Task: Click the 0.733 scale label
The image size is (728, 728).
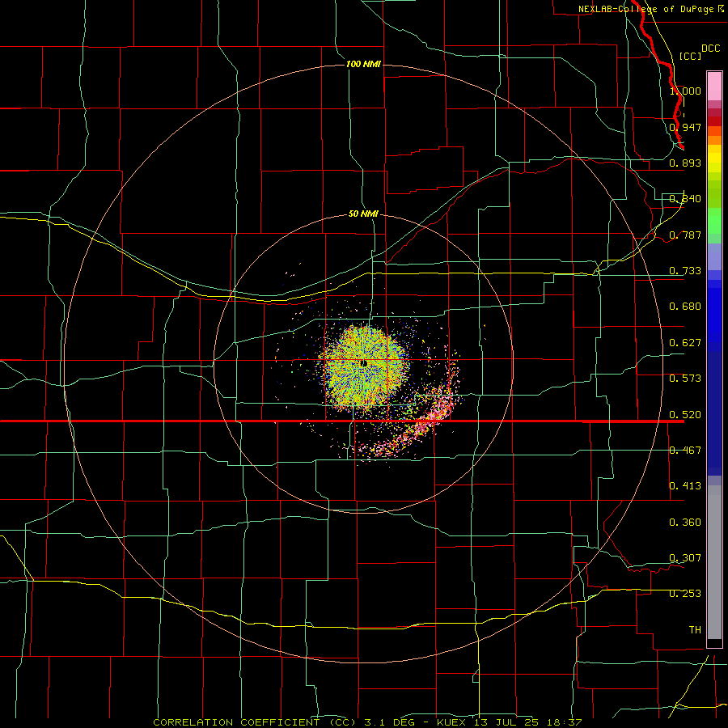Action: (x=685, y=271)
